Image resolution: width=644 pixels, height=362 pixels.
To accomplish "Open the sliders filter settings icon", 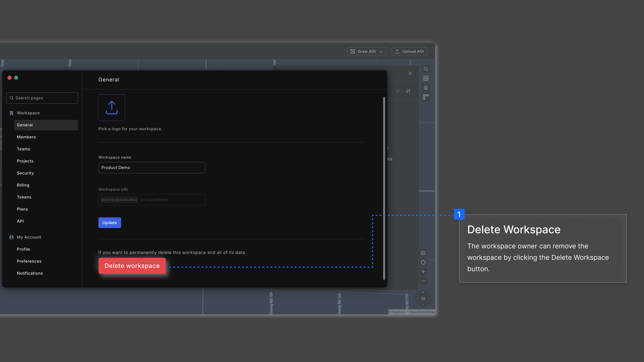I will pos(408,91).
